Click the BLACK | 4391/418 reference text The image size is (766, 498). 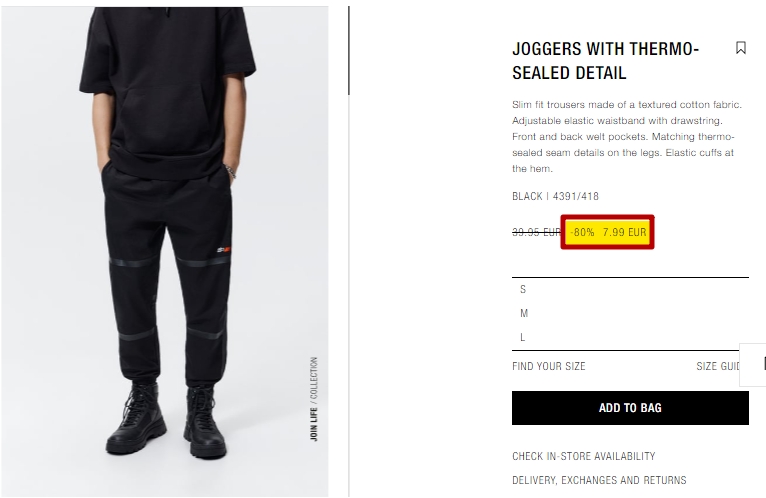point(555,196)
